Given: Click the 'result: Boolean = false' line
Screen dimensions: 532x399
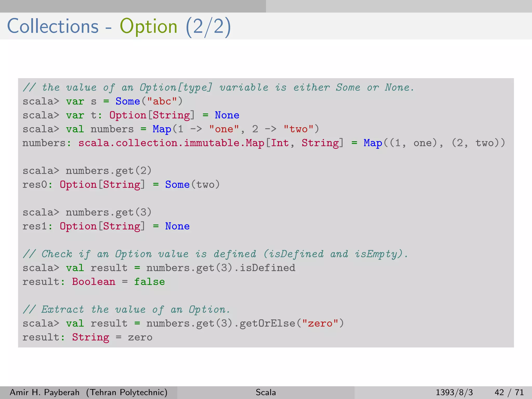Looking at the screenshot, I should point(94,282).
